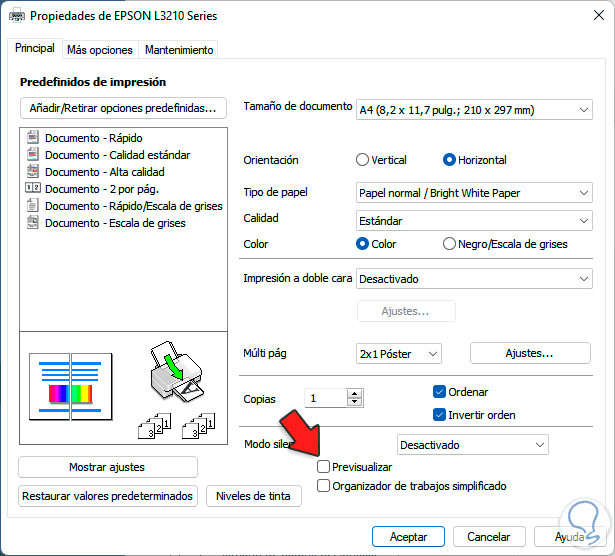Click the left collate pages icon
This screenshot has height=556, width=615.
click(155, 425)
